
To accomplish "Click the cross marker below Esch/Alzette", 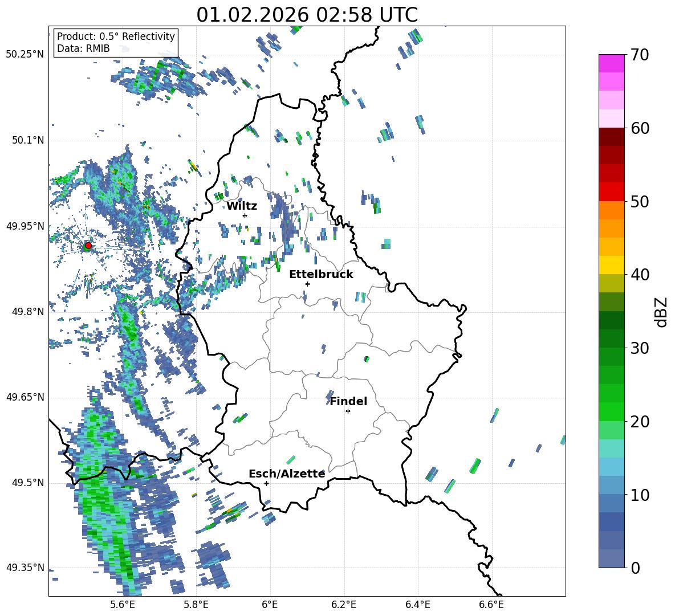I will (x=266, y=483).
